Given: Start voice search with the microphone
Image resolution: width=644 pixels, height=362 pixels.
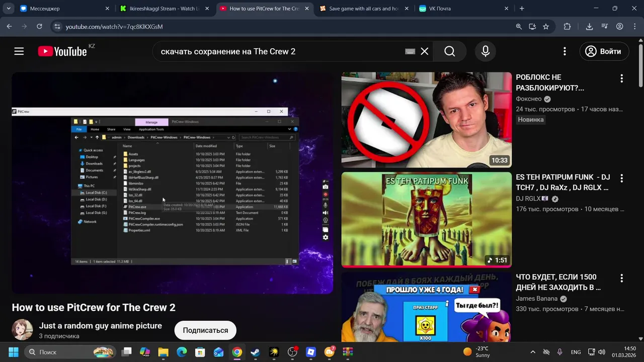Looking at the screenshot, I should pyautogui.click(x=486, y=51).
